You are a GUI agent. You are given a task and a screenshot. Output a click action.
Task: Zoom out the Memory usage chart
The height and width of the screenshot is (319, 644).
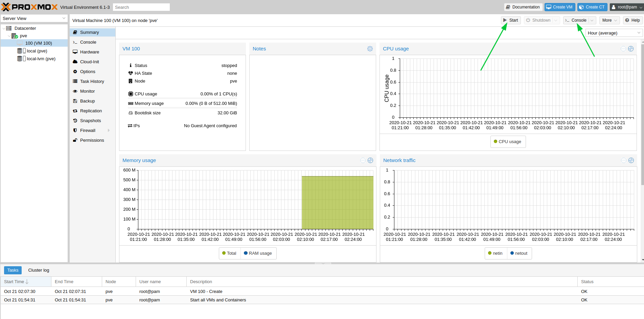[363, 160]
